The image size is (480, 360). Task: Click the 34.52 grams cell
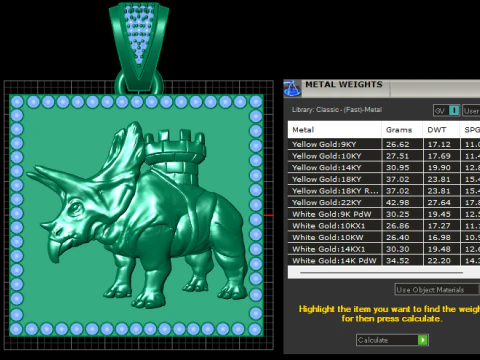[402, 261]
